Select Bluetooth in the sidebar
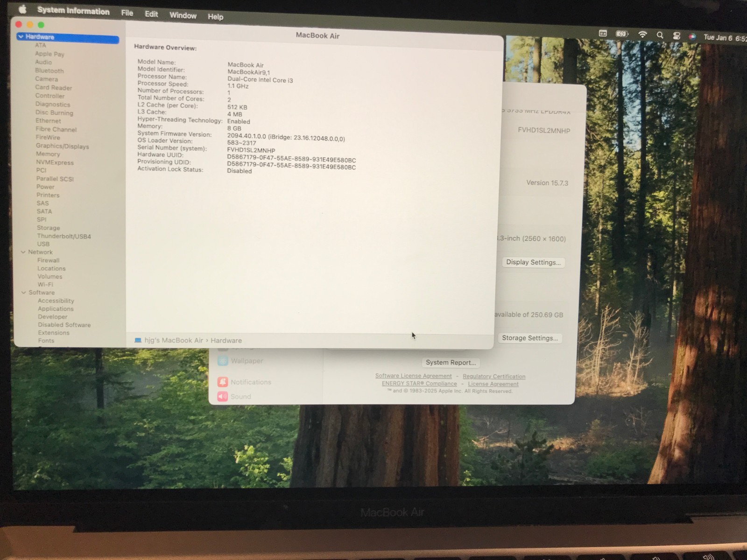This screenshot has width=747, height=560. (49, 70)
